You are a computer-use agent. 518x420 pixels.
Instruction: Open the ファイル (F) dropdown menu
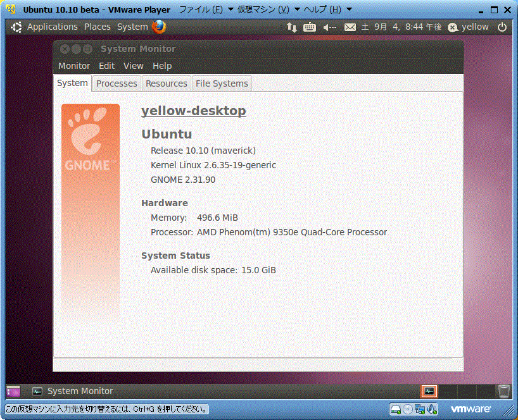coord(201,9)
